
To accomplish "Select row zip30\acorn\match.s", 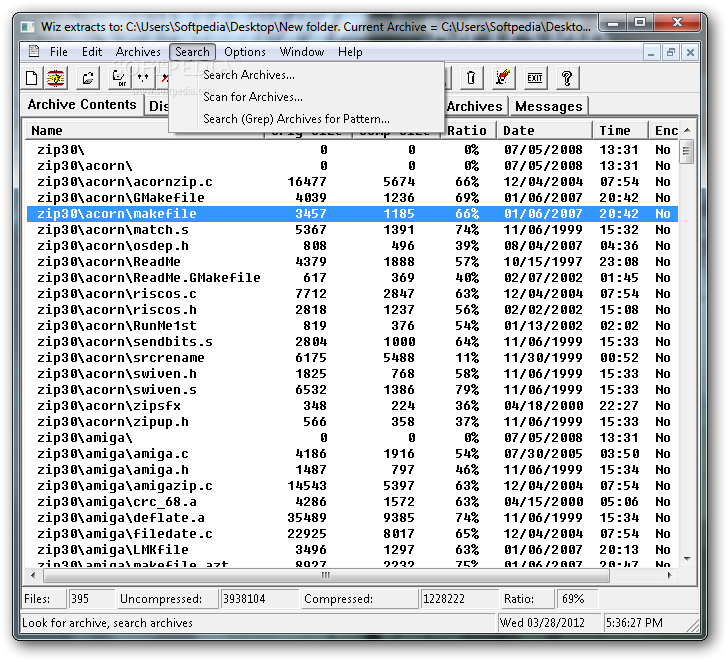I will coord(352,230).
